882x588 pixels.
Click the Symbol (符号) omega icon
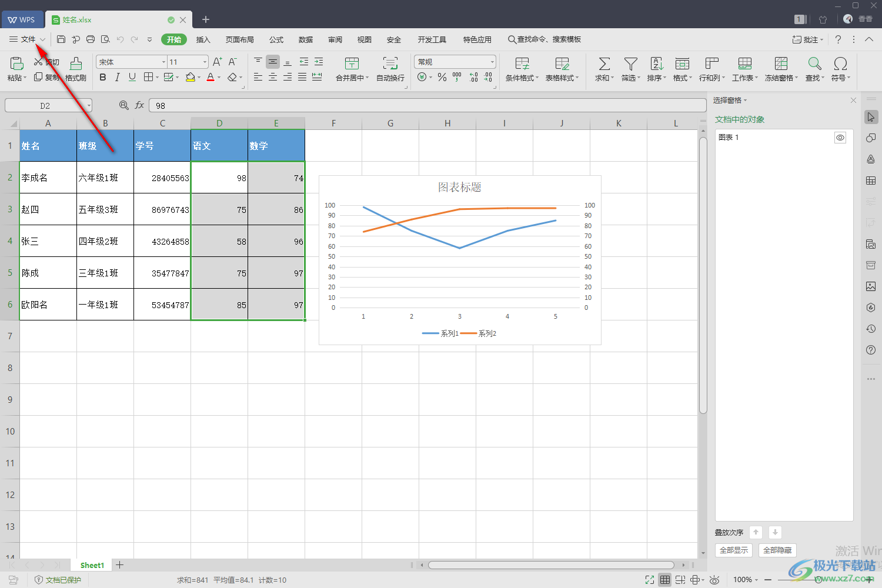(x=840, y=64)
